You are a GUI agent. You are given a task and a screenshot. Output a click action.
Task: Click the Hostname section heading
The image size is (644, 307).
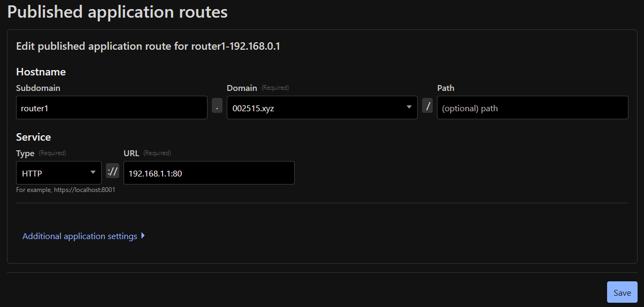click(x=41, y=72)
